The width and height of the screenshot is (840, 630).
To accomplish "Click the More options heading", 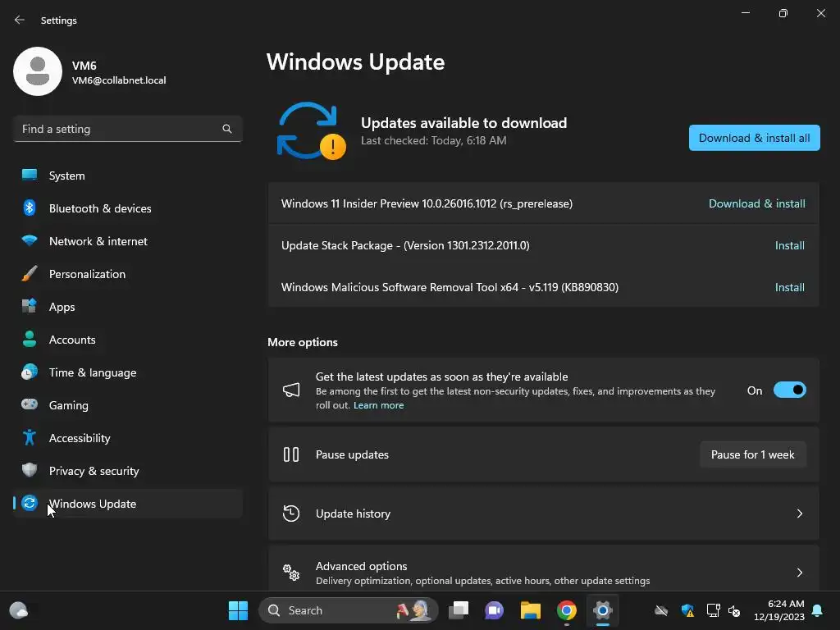I will [303, 342].
